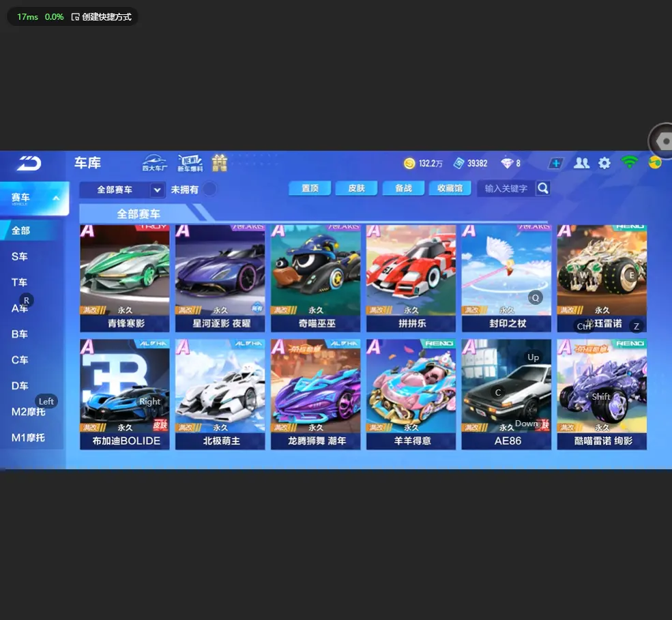Open the friends icon

click(x=581, y=163)
